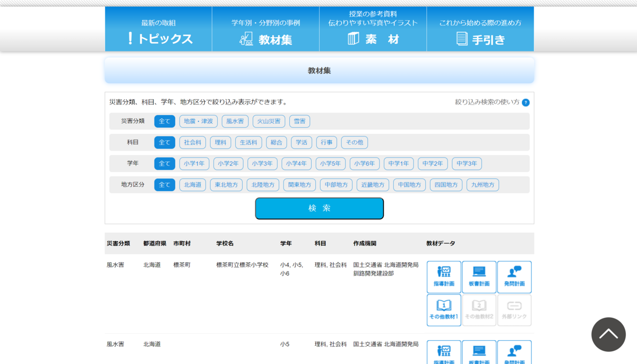
Task: Choose grade 小学4年
Action: point(296,163)
